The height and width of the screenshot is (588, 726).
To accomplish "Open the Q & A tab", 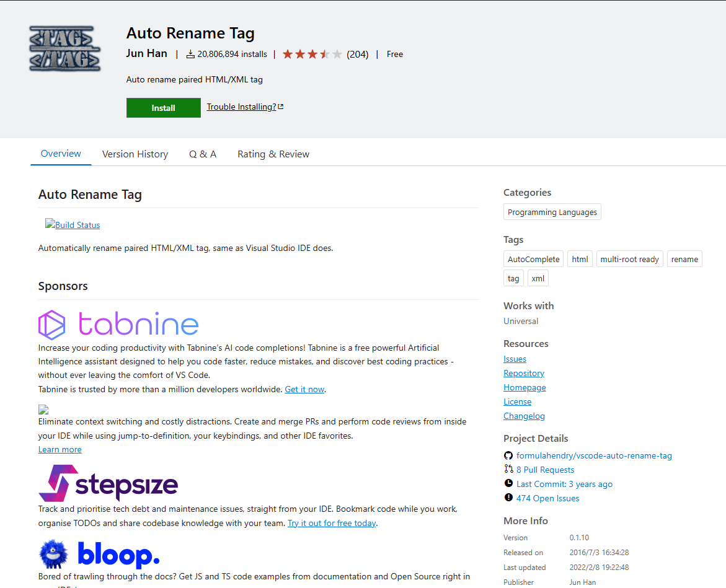I will tap(202, 154).
